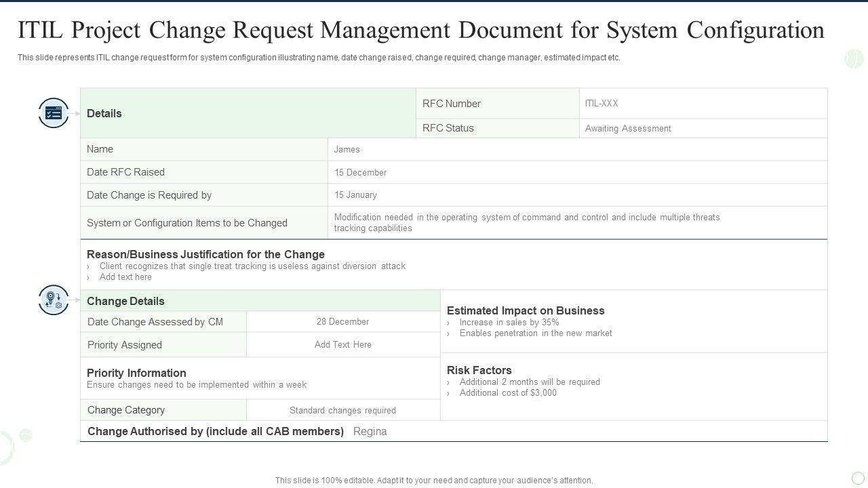Select the 28 December assessed date cell
This screenshot has width=868, height=488.
[342, 322]
